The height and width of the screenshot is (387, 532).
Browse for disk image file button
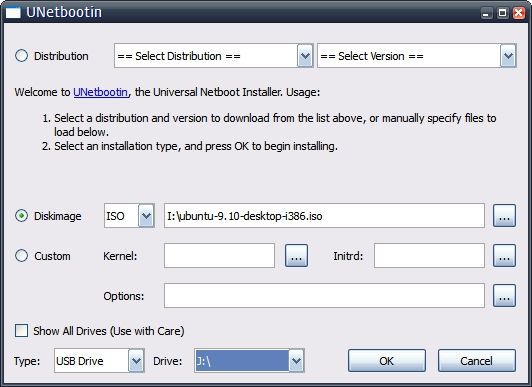point(505,216)
